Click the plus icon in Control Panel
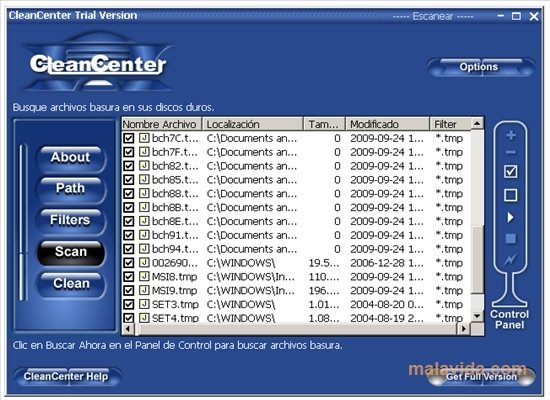This screenshot has height=400, width=550. (511, 135)
